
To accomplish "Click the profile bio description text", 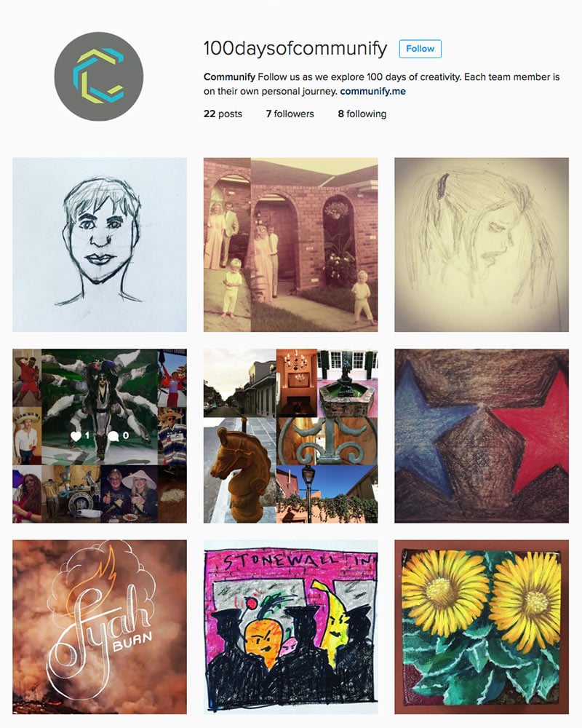I will tap(381, 84).
